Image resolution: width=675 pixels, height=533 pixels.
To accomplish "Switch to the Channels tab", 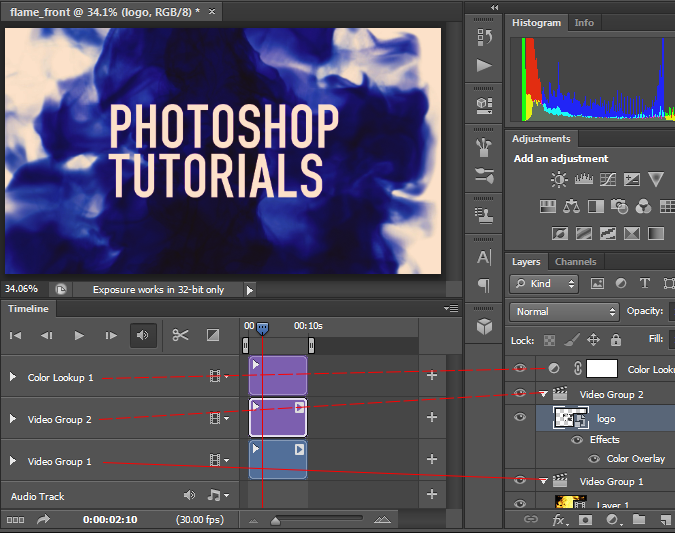I will click(575, 262).
